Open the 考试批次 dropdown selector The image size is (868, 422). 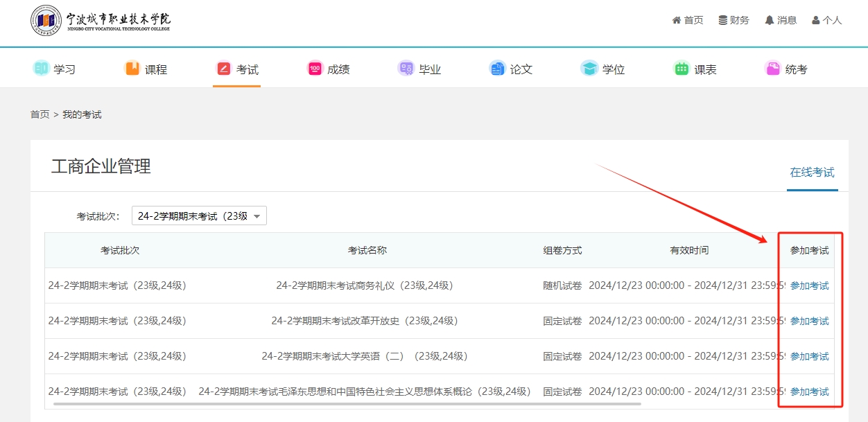point(199,216)
